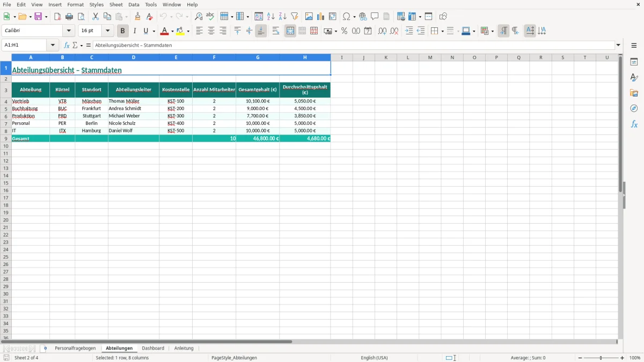Export directly as PDF

point(57,17)
